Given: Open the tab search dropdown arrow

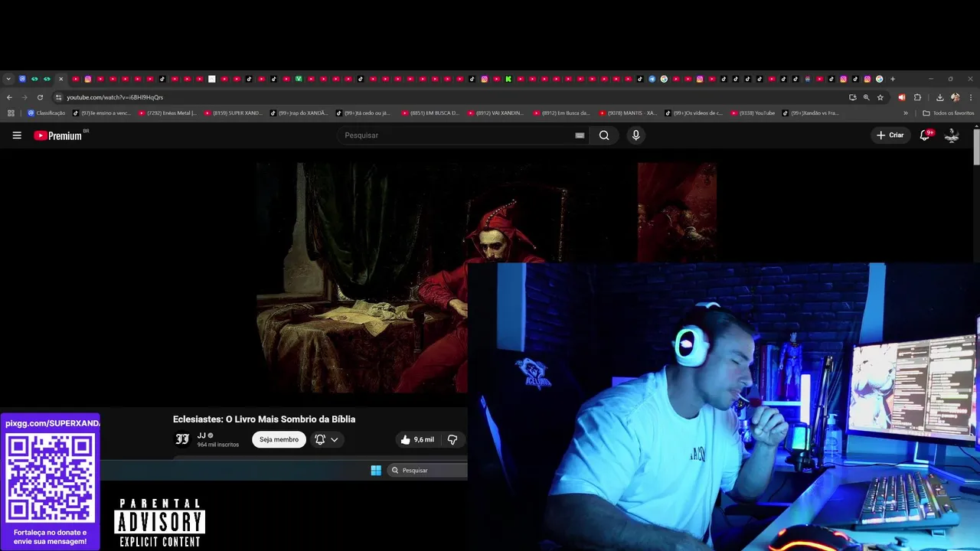Looking at the screenshot, I should [8, 79].
